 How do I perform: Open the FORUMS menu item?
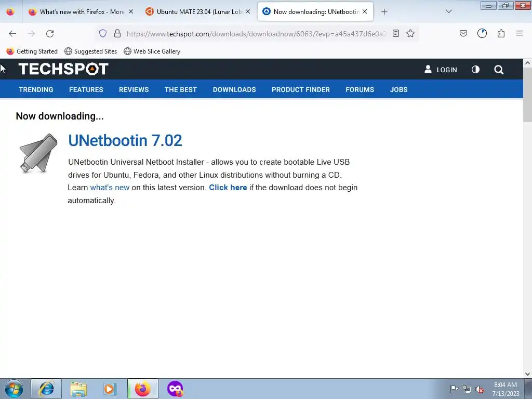(360, 89)
